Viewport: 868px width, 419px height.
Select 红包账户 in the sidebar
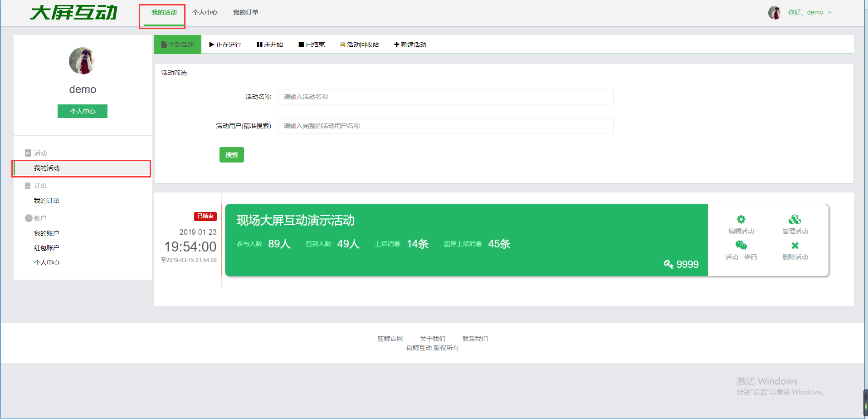pyautogui.click(x=47, y=248)
